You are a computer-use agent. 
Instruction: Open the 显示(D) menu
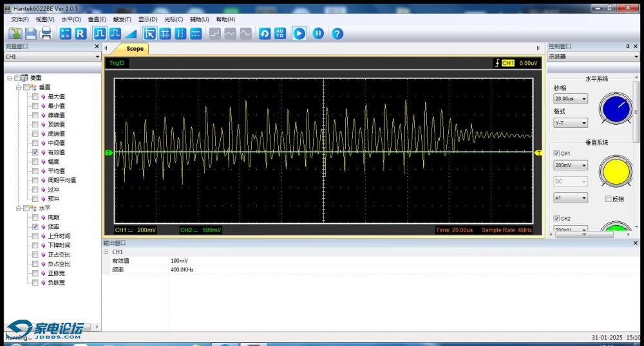coord(148,19)
